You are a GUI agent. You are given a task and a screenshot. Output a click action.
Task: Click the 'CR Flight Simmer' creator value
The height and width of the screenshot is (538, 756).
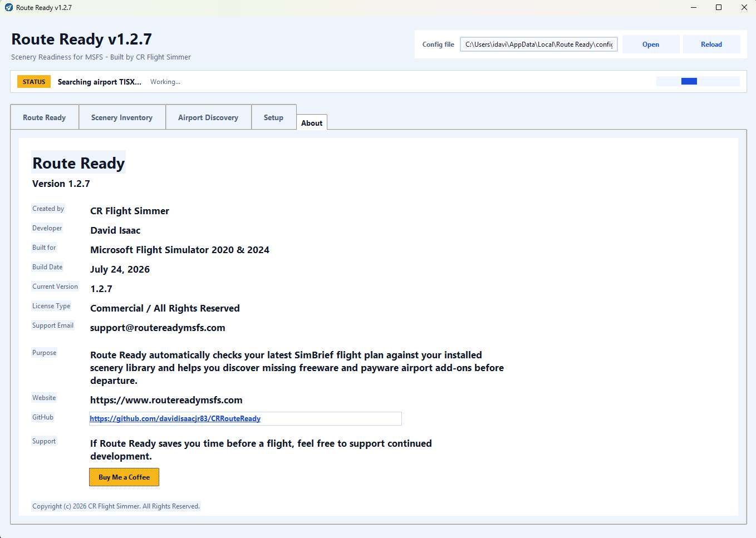pyautogui.click(x=130, y=211)
